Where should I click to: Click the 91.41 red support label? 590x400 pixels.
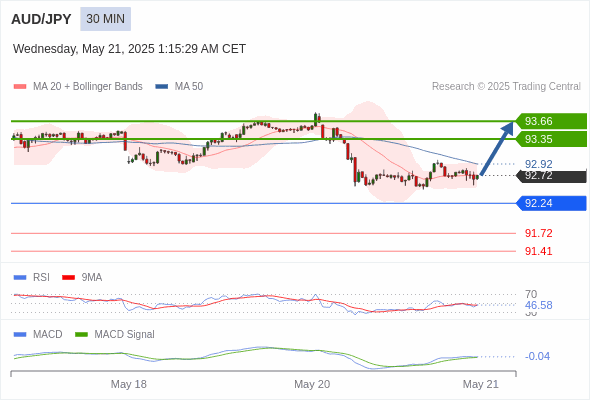(538, 251)
